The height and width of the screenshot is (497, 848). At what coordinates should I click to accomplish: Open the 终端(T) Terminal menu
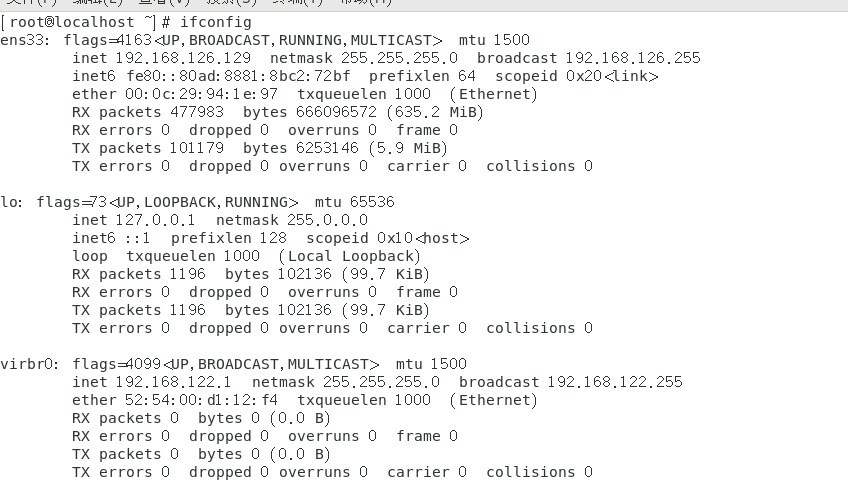click(x=298, y=2)
